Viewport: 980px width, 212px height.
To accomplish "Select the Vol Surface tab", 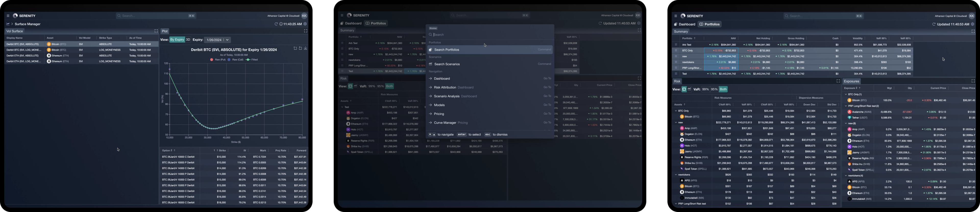I will [15, 31].
